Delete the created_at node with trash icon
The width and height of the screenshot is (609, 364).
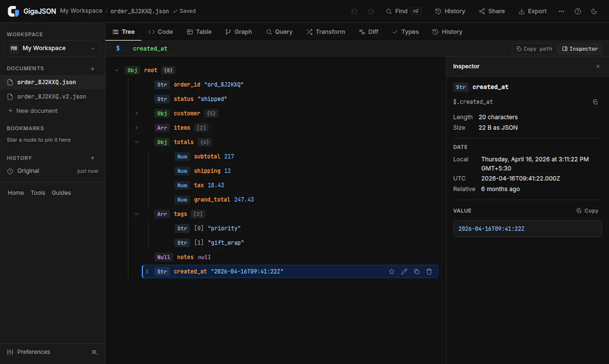click(429, 272)
